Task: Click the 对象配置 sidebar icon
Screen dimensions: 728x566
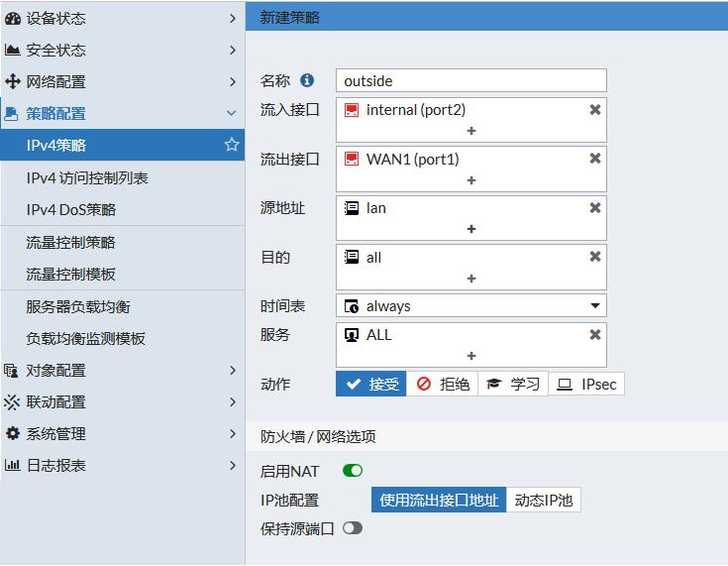Action: point(11,371)
